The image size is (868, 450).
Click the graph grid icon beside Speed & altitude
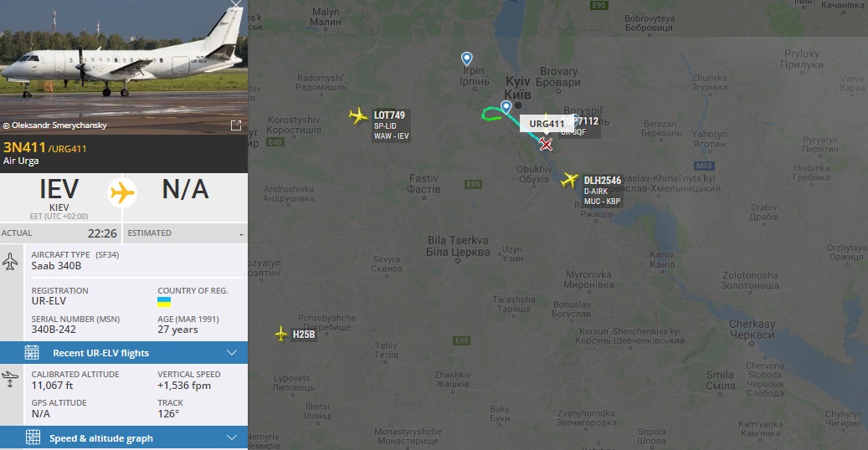33,437
